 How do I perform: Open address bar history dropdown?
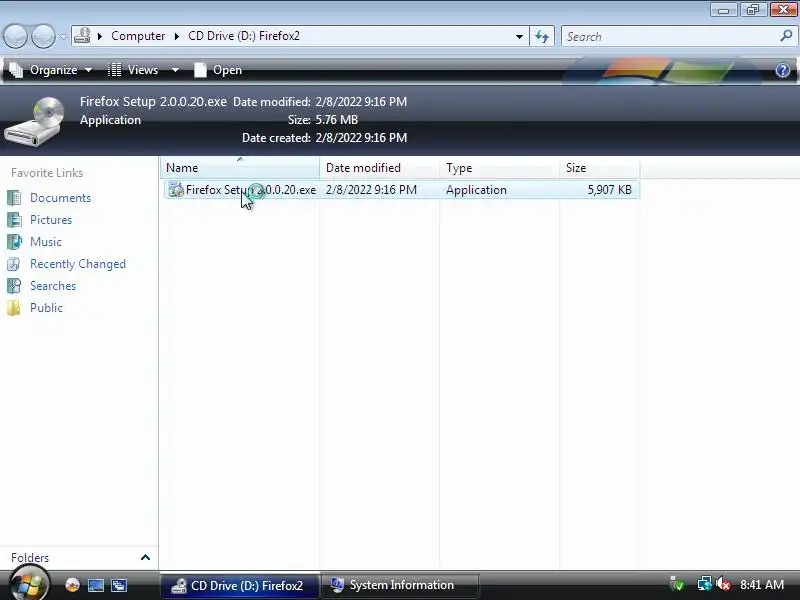(x=519, y=36)
